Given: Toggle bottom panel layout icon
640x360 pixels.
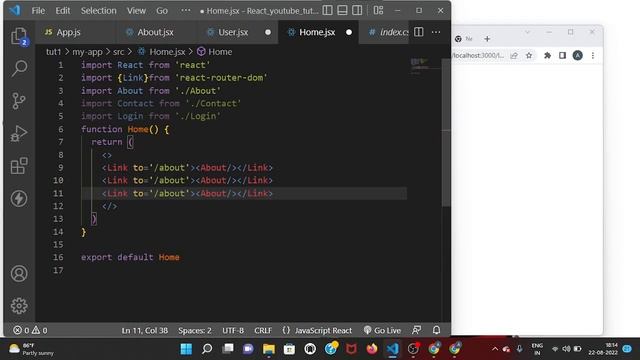Looking at the screenshot, I should pyautogui.click(x=342, y=10).
